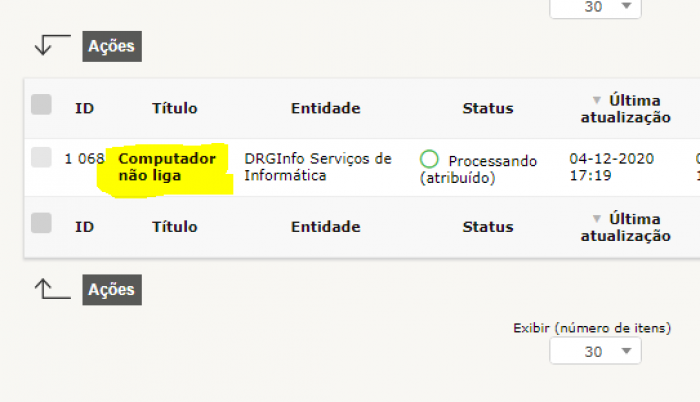Click the top bent arrow icon

click(x=51, y=45)
